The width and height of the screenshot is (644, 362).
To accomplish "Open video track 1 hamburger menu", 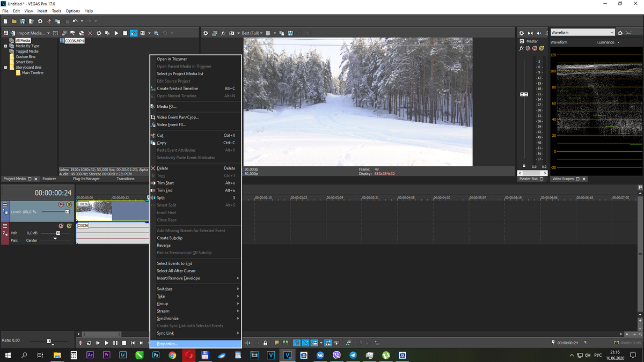I will (x=5, y=204).
